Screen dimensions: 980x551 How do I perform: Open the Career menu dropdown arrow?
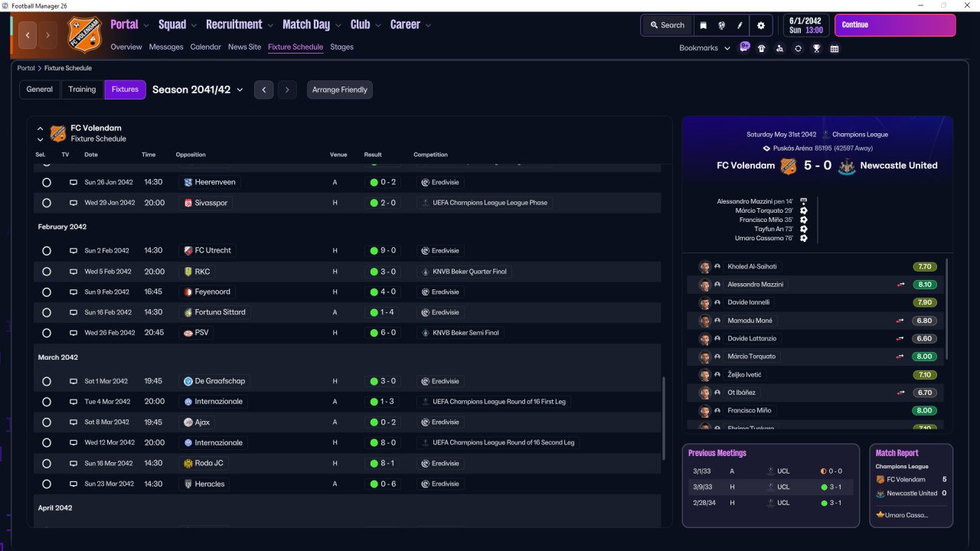pyautogui.click(x=428, y=25)
